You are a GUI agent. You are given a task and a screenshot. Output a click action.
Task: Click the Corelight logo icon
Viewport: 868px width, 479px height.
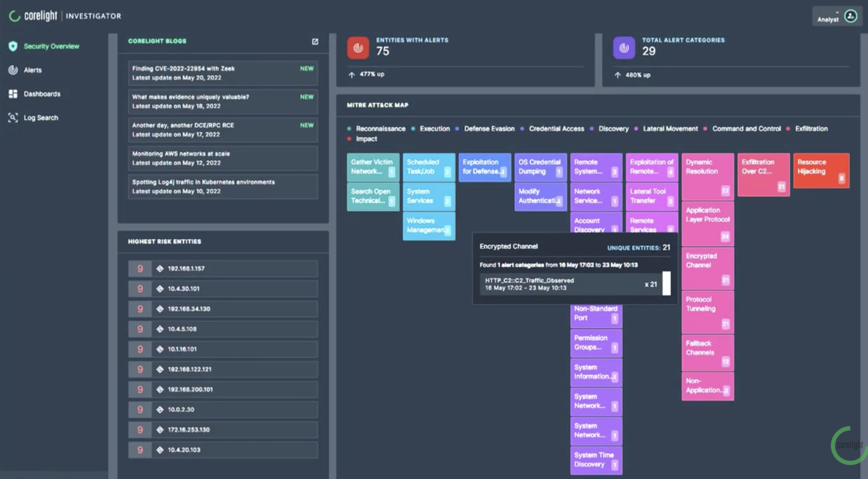pos(15,16)
